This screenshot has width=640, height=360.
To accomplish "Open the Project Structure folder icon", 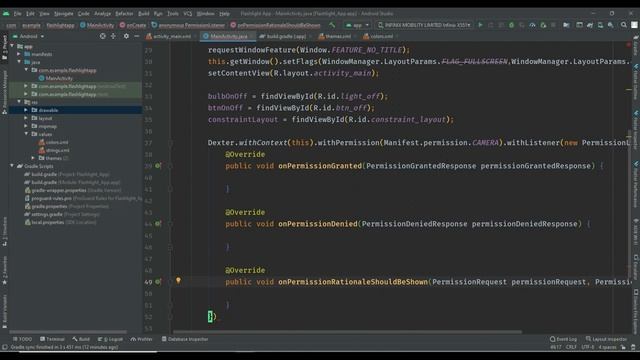I will 566,25.
